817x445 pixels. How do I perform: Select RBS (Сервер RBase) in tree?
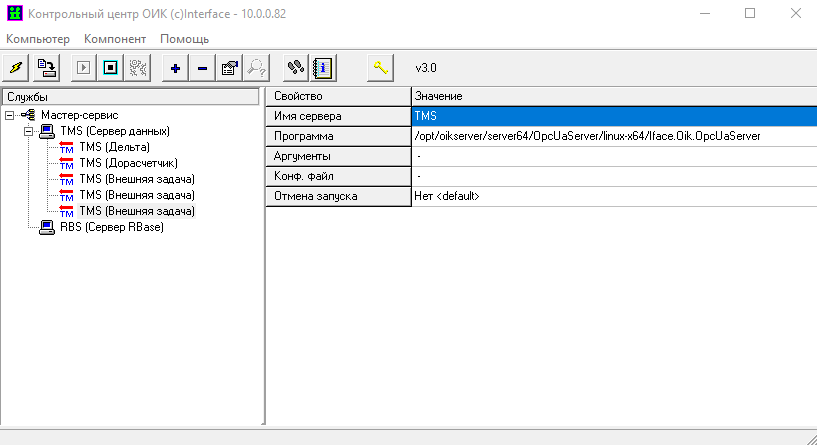(110, 227)
